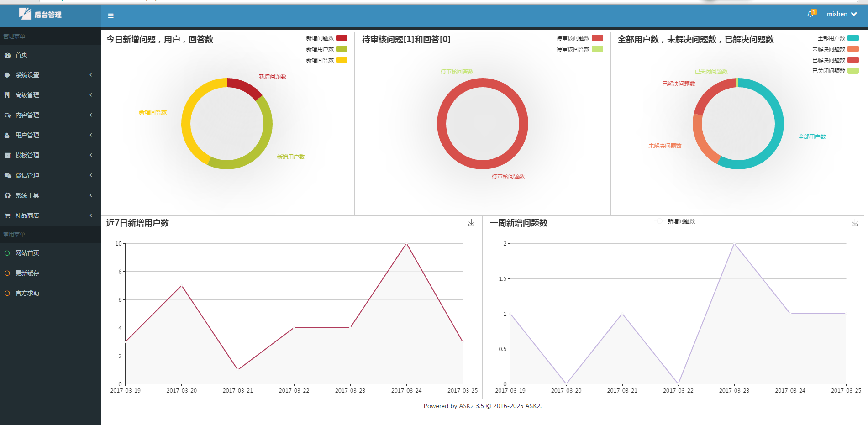Click the hamburger sidebar toggle icon
The width and height of the screenshot is (868, 425).
[110, 16]
